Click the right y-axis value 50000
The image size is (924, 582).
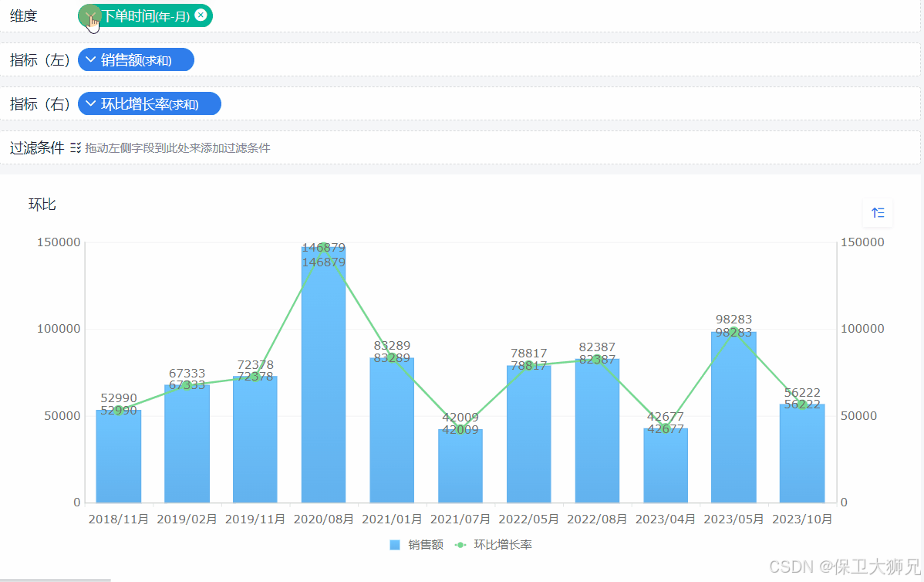(x=859, y=416)
